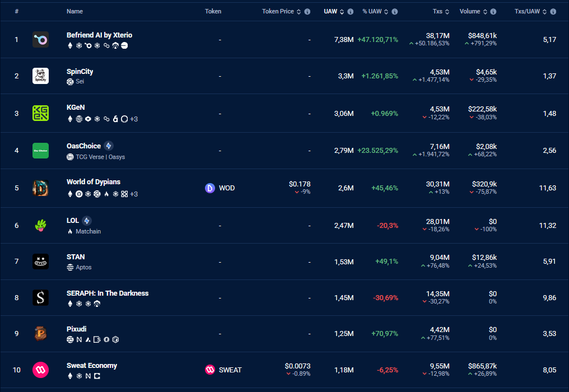
Task: Open SERAPH: In The Darkness page
Action: click(x=108, y=293)
